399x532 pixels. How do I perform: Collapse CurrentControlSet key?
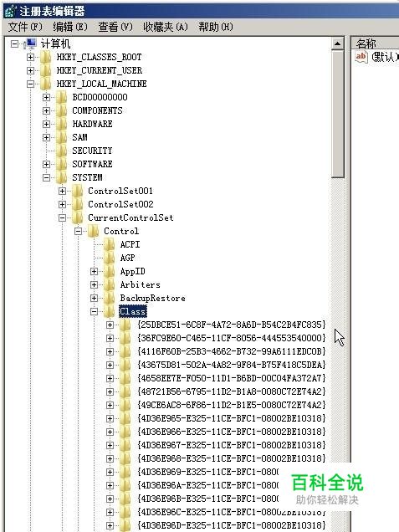click(62, 217)
